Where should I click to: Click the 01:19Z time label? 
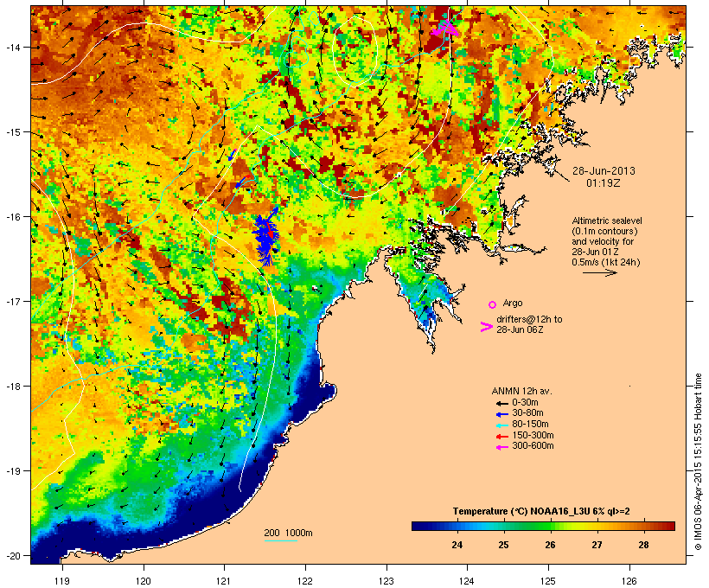point(604,183)
